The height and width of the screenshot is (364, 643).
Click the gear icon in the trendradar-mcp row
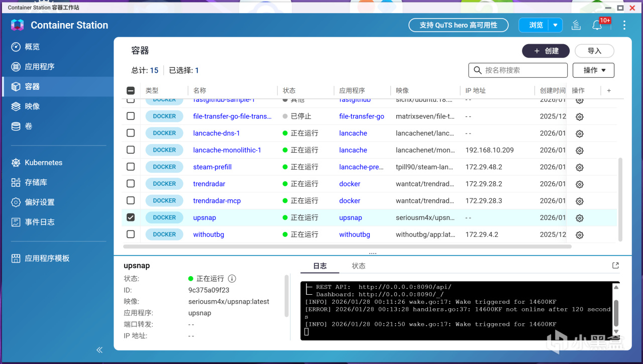point(579,201)
